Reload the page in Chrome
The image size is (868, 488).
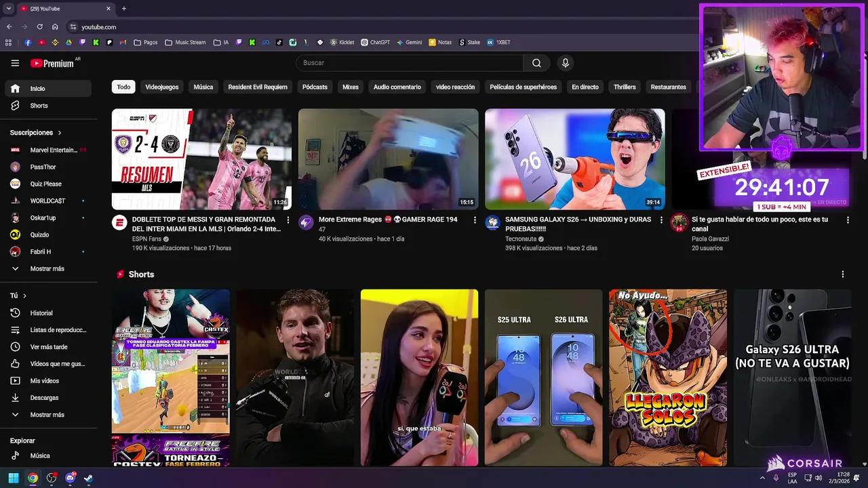point(40,27)
